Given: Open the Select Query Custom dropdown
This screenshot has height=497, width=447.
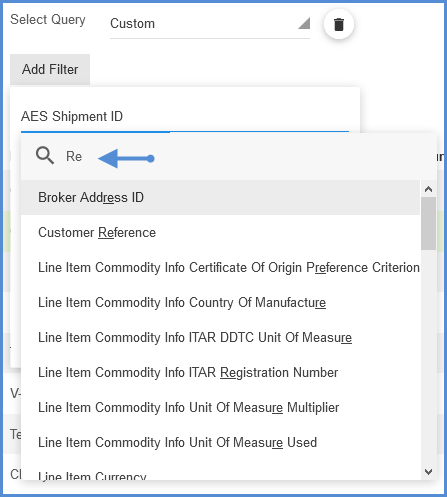Looking at the screenshot, I should click(210, 24).
